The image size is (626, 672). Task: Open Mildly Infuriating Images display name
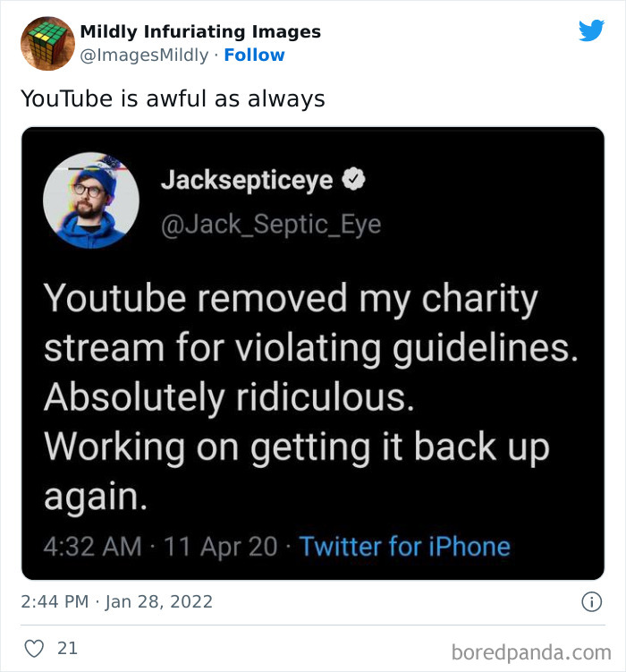tap(200, 31)
